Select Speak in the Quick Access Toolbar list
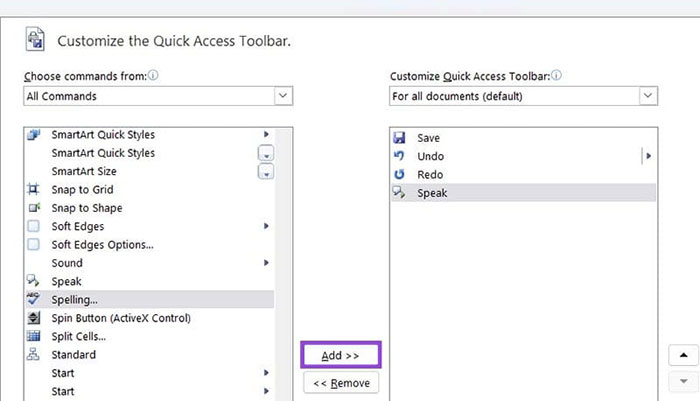 click(431, 193)
